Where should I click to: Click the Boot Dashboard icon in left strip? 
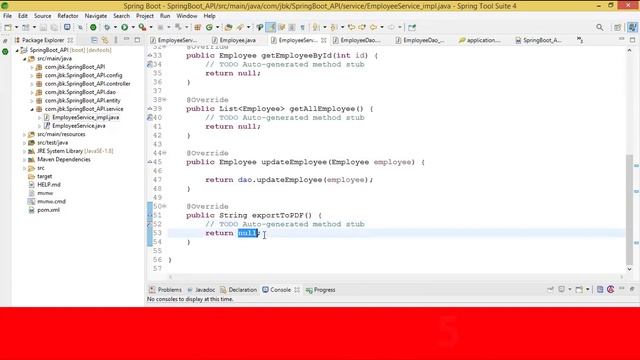click(5, 52)
